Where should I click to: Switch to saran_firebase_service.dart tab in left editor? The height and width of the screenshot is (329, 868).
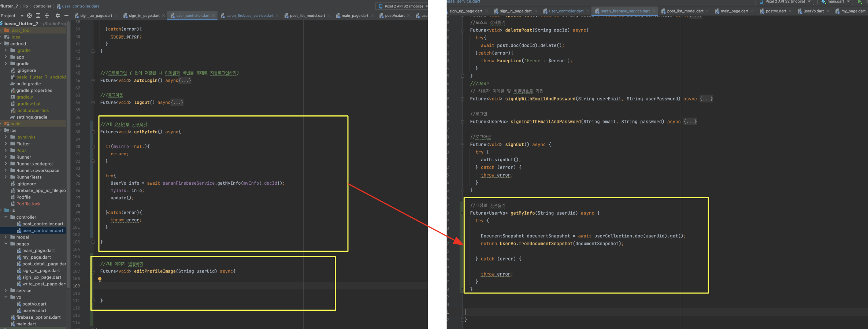[249, 16]
